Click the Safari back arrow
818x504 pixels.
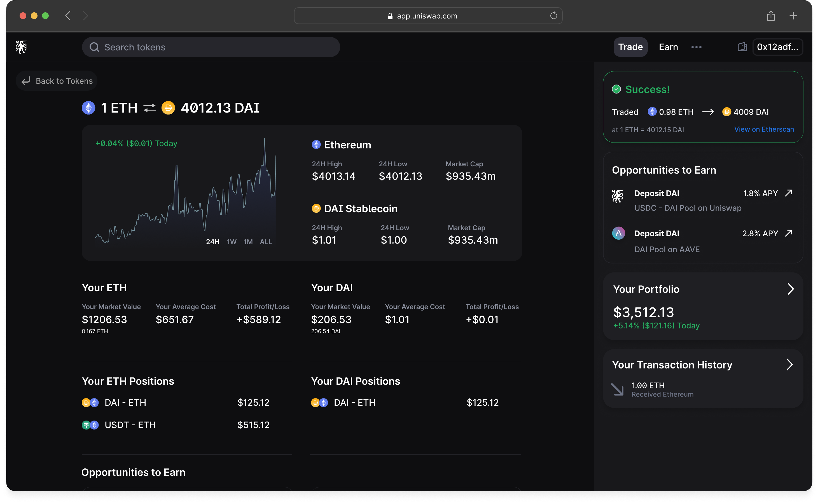[68, 16]
